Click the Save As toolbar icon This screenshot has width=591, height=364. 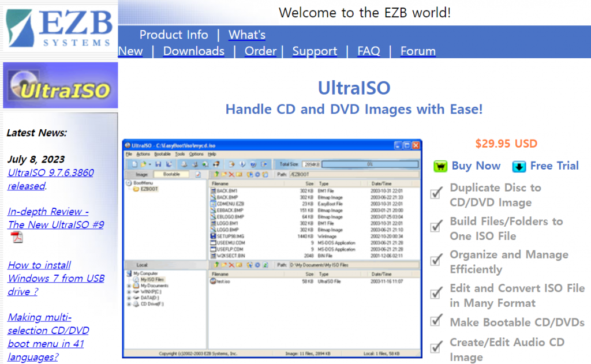pos(169,164)
